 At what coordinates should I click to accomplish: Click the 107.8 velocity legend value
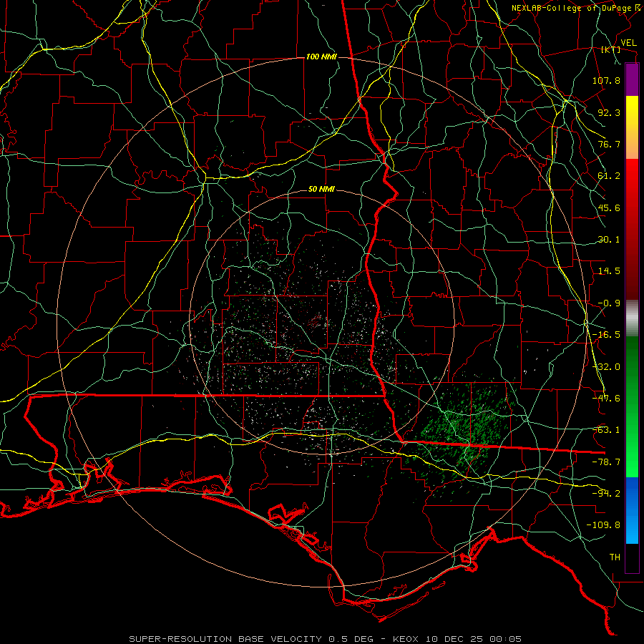coord(606,80)
